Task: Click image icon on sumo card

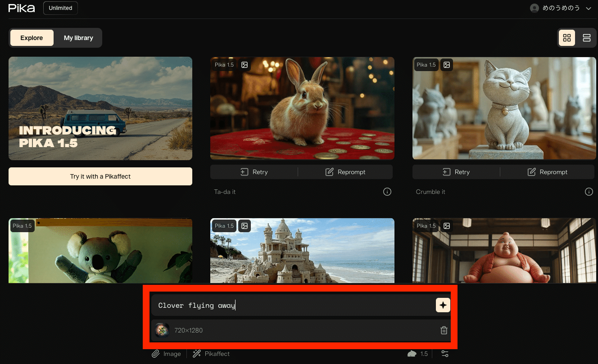Action: click(x=446, y=226)
